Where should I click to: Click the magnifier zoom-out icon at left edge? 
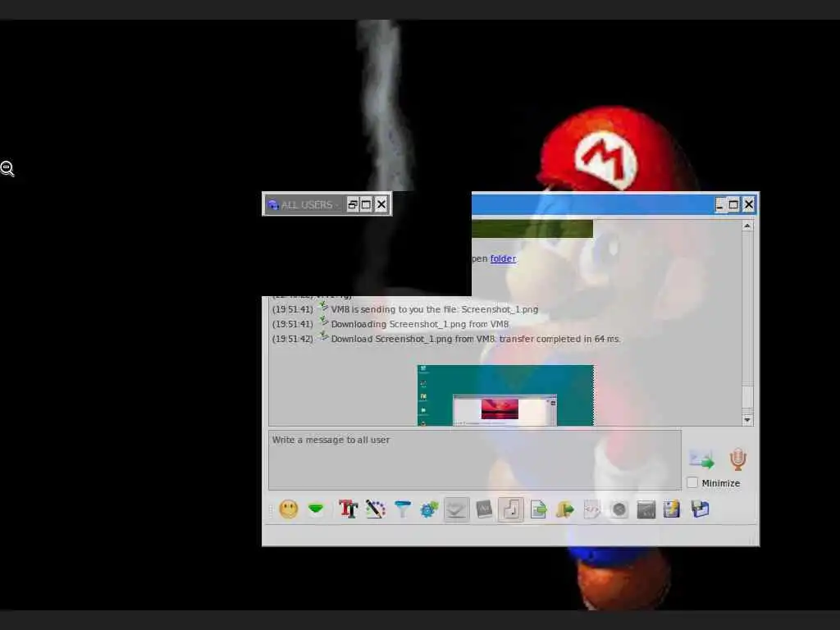pos(7,169)
